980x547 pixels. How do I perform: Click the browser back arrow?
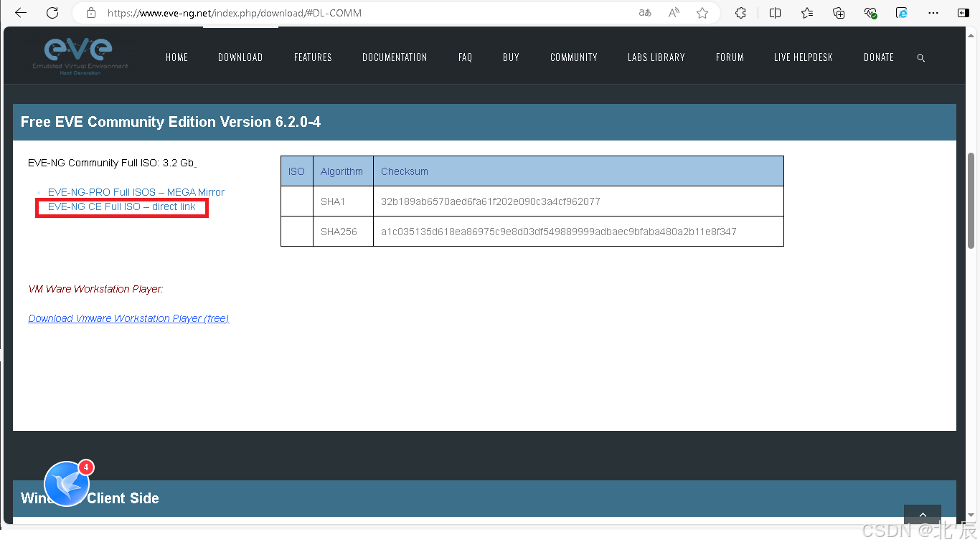(x=20, y=13)
